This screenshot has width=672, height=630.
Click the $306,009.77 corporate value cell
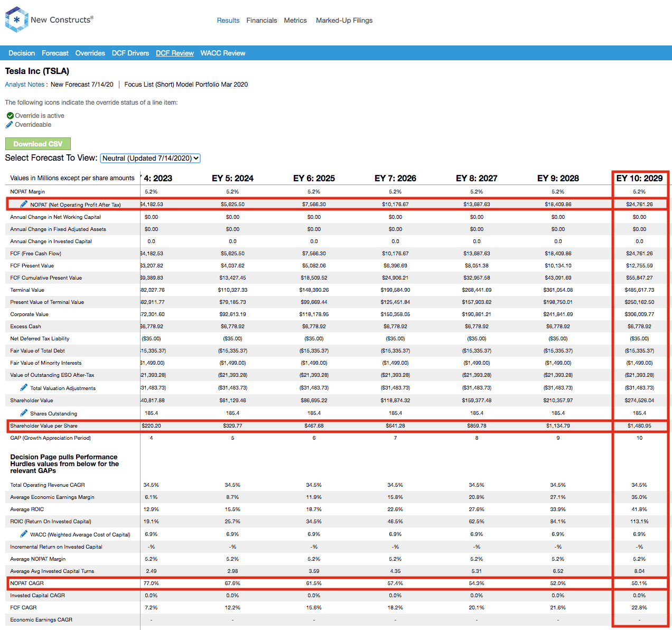[639, 314]
